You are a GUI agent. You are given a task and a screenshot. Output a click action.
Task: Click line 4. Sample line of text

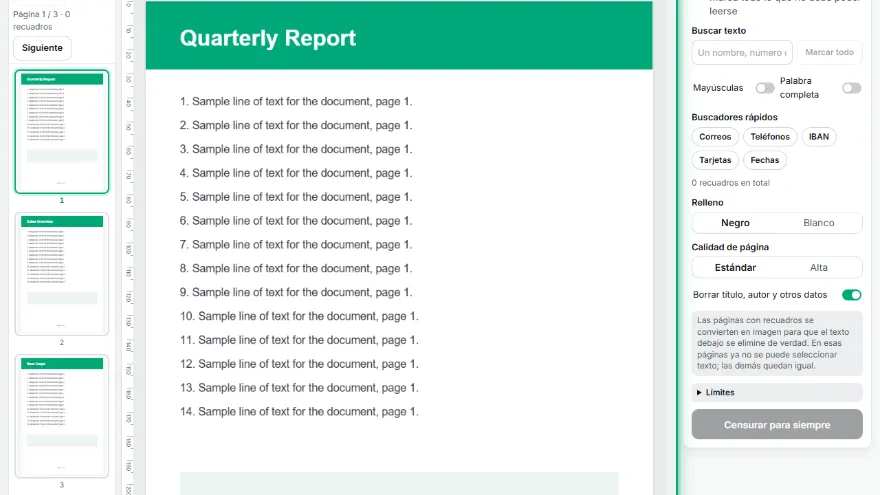click(296, 173)
